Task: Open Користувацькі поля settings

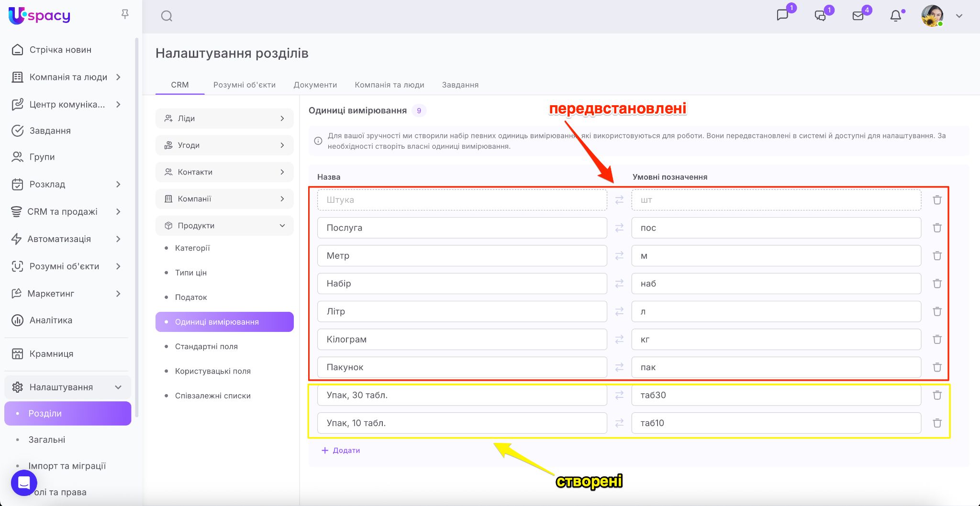Action: pos(212,371)
